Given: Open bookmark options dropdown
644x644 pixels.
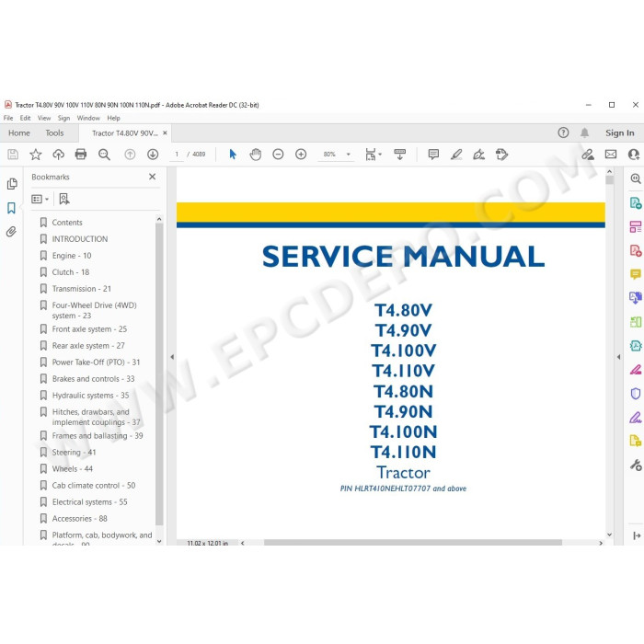Looking at the screenshot, I should pos(40,200).
